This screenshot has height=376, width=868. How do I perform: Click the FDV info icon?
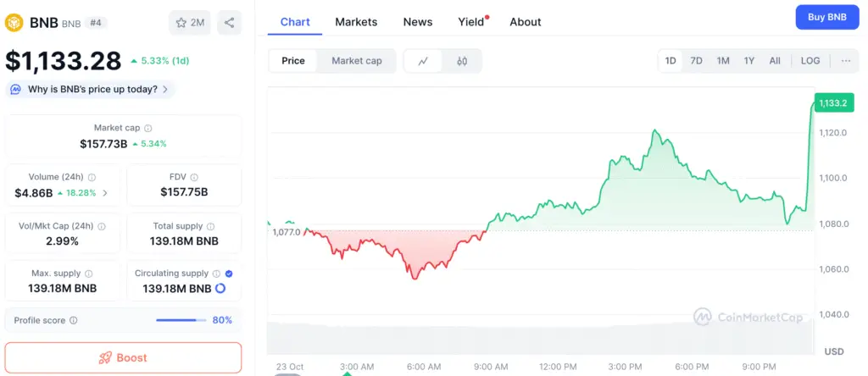(194, 177)
